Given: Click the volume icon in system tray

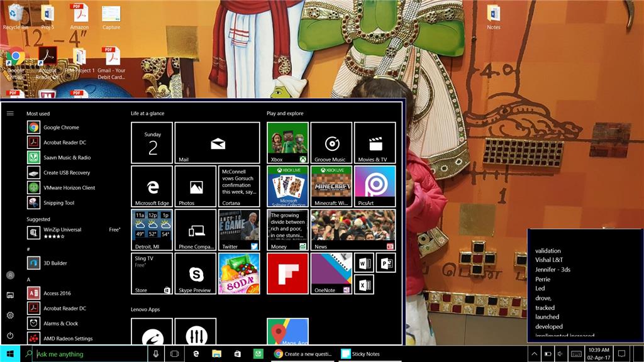Looking at the screenshot, I should [560, 354].
